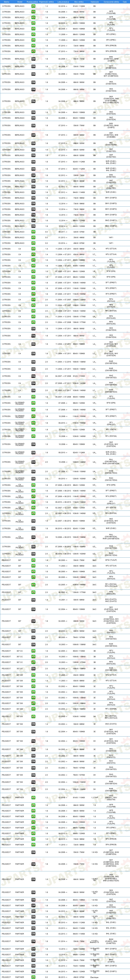Click the ON icon for Berlingo 9HJ 68kW/92KM
The image size is (130, 980).
33,143
